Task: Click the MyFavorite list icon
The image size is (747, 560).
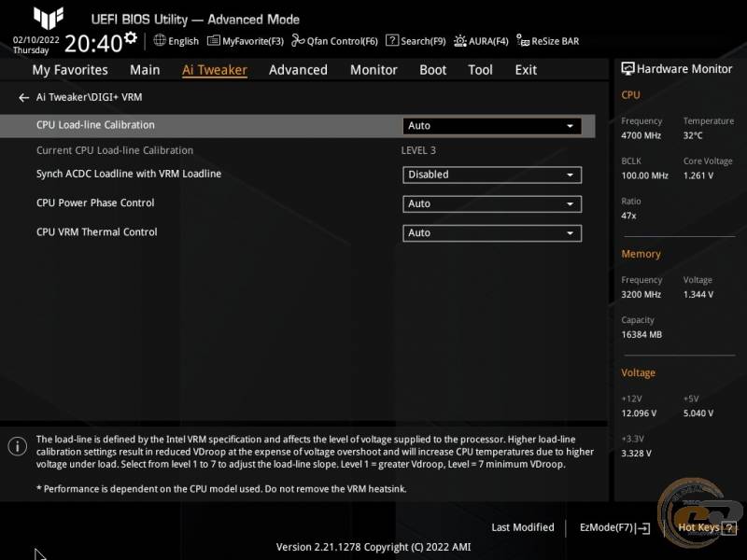Action: tap(214, 40)
